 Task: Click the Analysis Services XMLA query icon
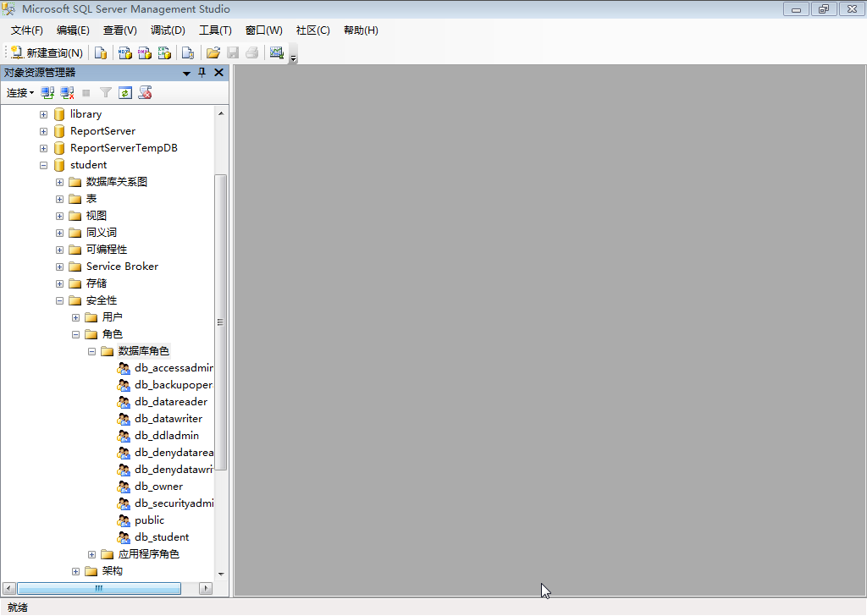(x=165, y=52)
